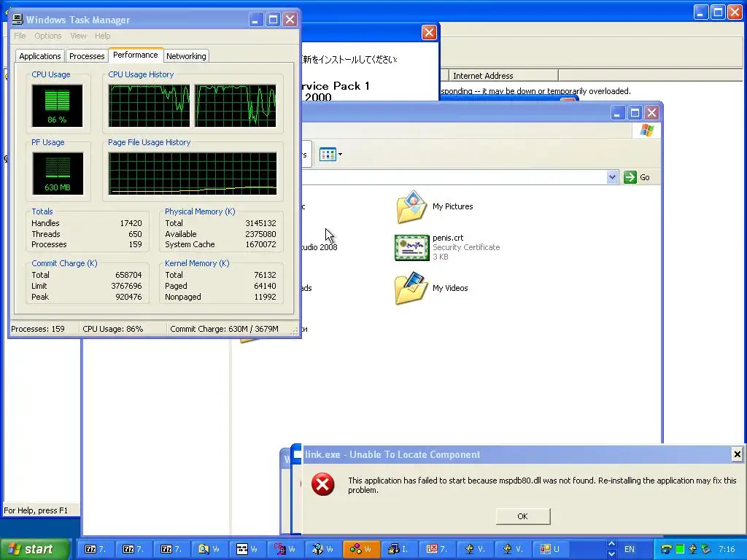Viewport: 747px width, 560px height.
Task: Click the taskbar button labeled I.
Action: pos(399,549)
